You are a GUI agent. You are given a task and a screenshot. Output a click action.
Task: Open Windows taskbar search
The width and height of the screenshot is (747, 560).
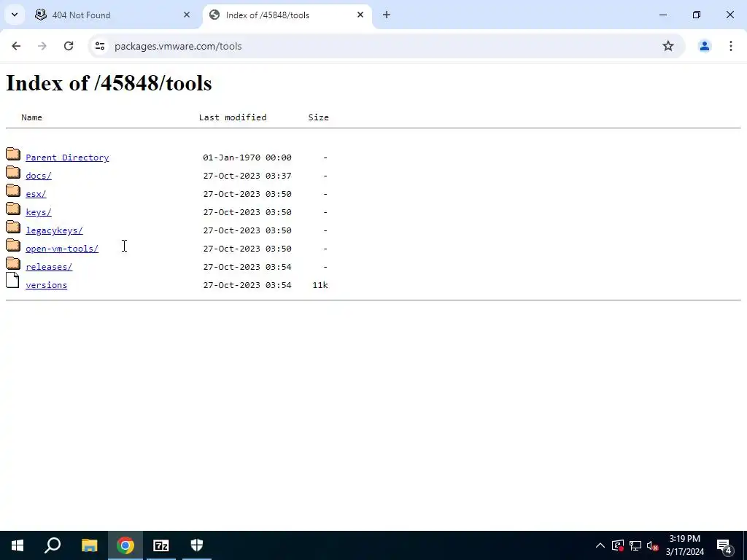tap(53, 545)
